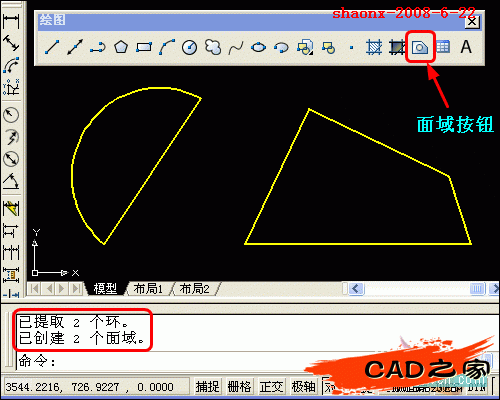
Task: Click the horizontal scrollbar left arrow
Action: tap(356, 288)
